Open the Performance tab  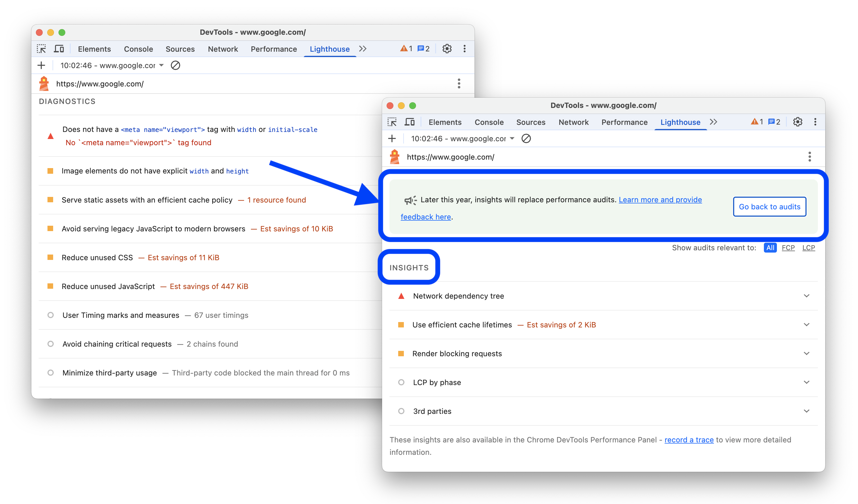pos(625,122)
